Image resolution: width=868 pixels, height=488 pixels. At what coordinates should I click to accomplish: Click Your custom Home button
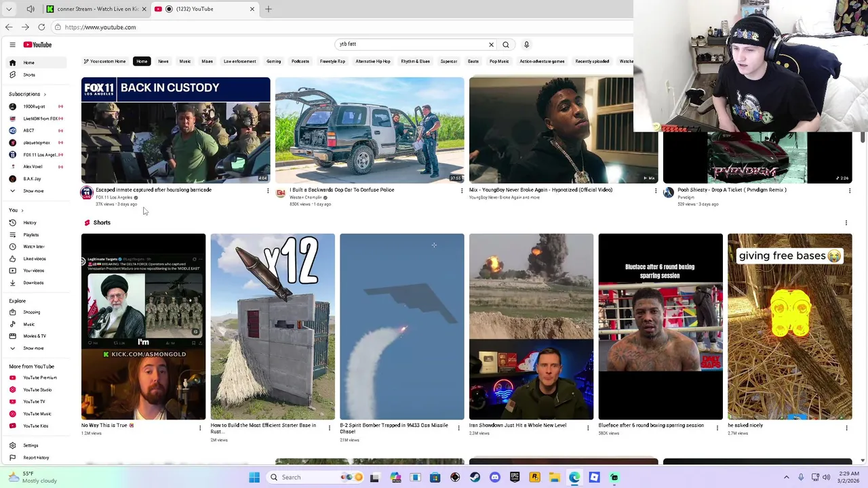pos(105,62)
